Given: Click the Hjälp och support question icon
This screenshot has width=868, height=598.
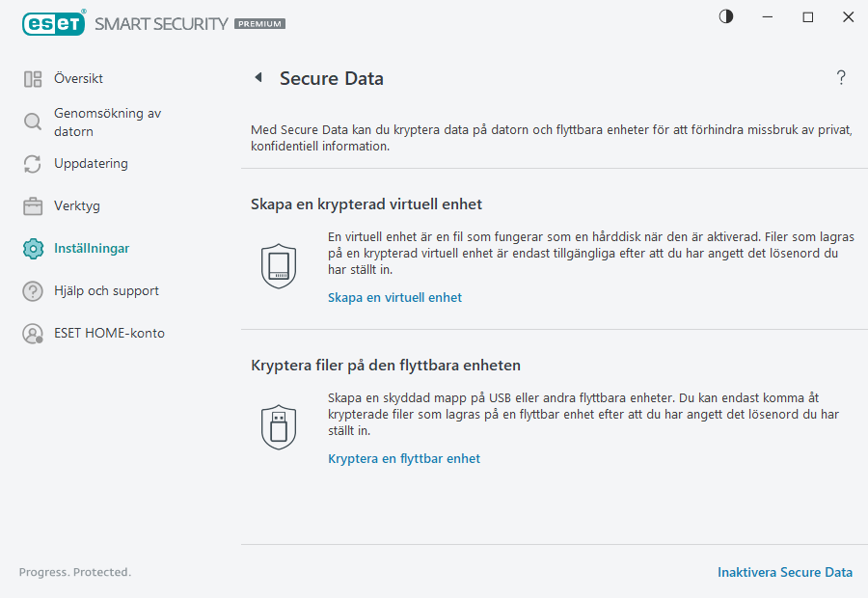Looking at the screenshot, I should point(32,290).
